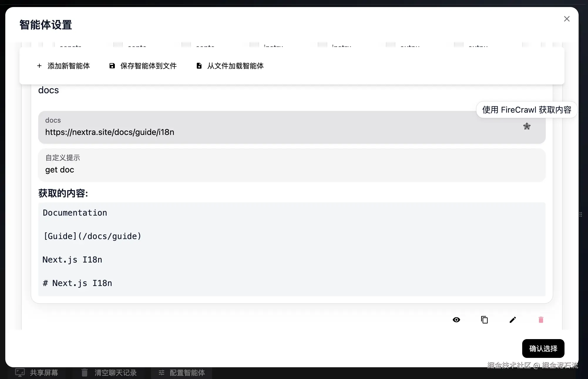Click 添加新智能体 to add a new agent
This screenshot has width=588, height=379.
point(63,66)
